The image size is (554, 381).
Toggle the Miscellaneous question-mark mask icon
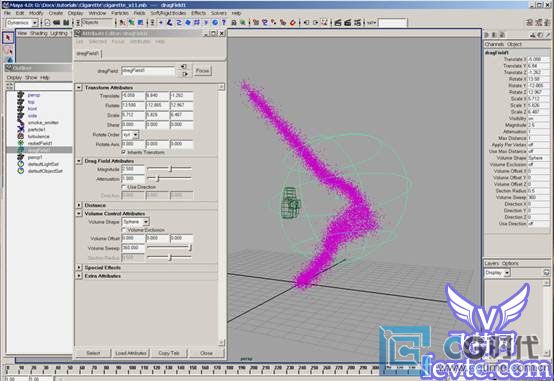[224, 23]
